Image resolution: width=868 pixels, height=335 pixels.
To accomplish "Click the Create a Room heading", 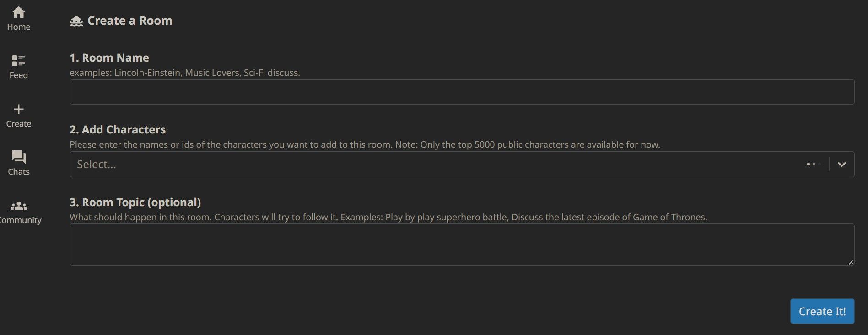I will pos(130,20).
